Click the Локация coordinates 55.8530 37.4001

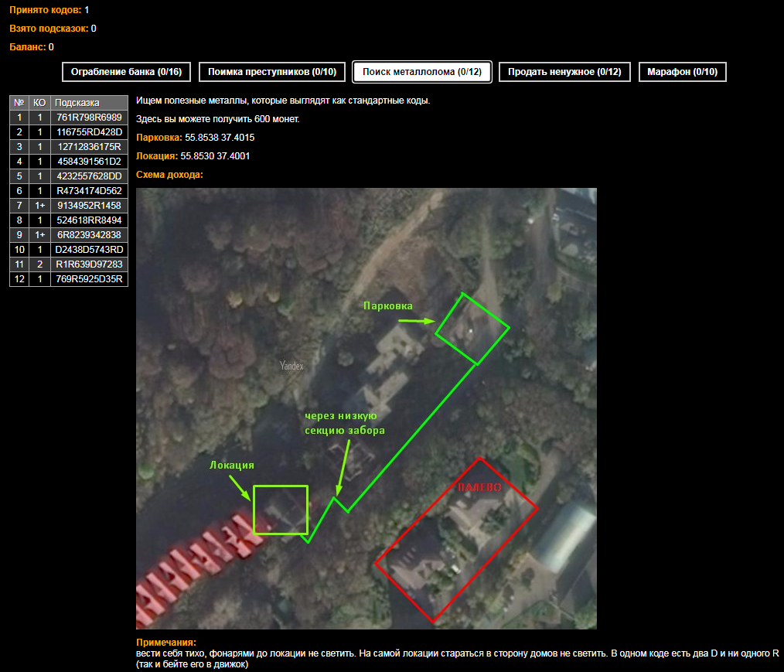pos(215,156)
